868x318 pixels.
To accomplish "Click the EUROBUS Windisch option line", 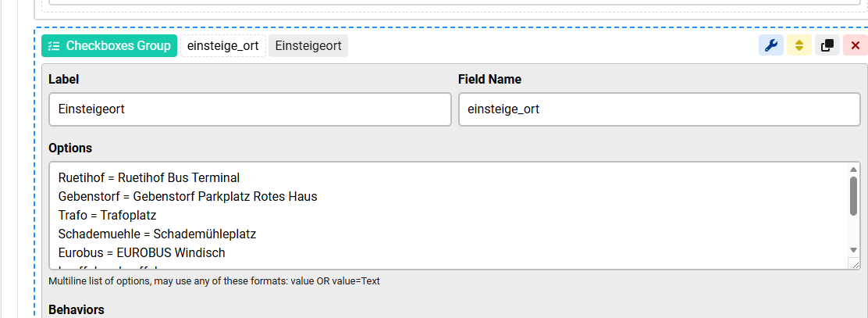I will pyautogui.click(x=141, y=252).
